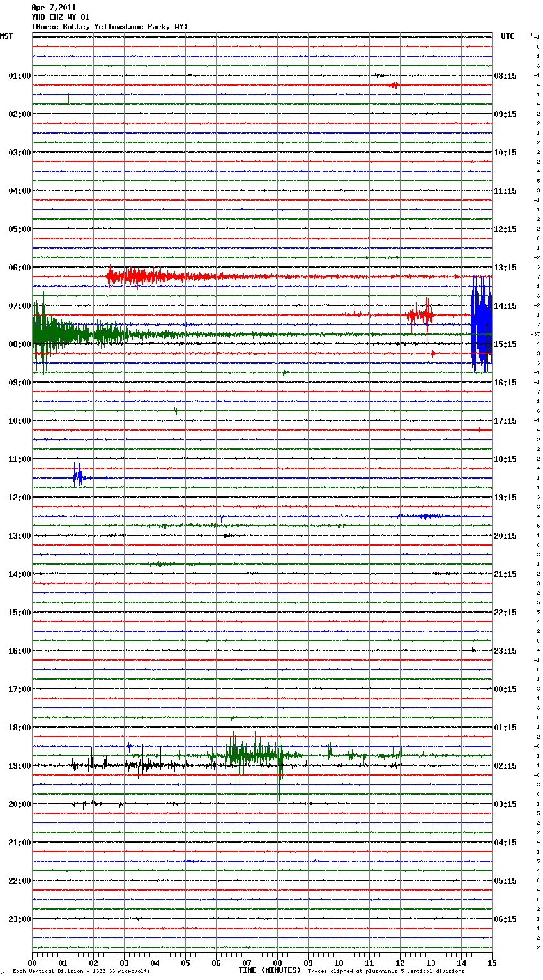Click the MST timezone header
The image size is (543, 980).
pyautogui.click(x=6, y=36)
